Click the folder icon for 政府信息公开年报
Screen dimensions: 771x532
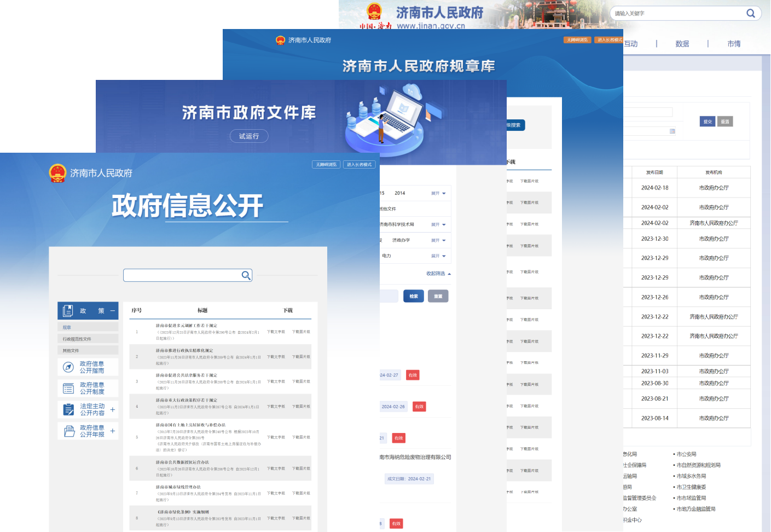[x=69, y=431]
